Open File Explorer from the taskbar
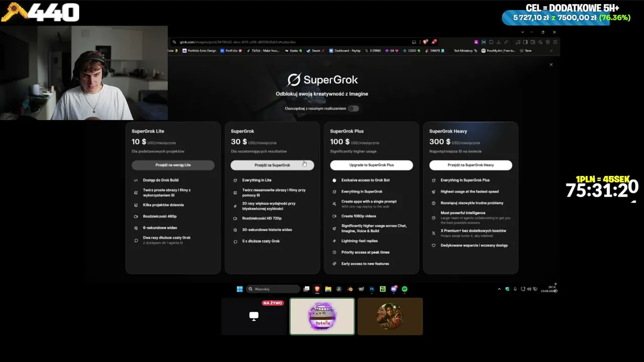Screen dimensions: 644x362 click(x=328, y=289)
